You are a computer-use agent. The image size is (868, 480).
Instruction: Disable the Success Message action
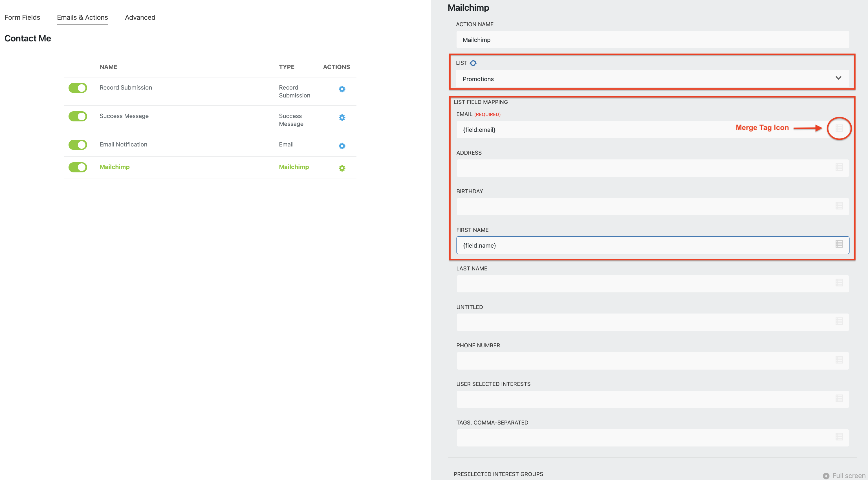click(x=78, y=116)
